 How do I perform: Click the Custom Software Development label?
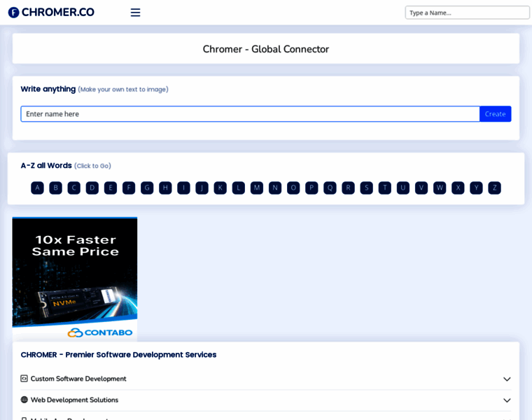pos(78,379)
